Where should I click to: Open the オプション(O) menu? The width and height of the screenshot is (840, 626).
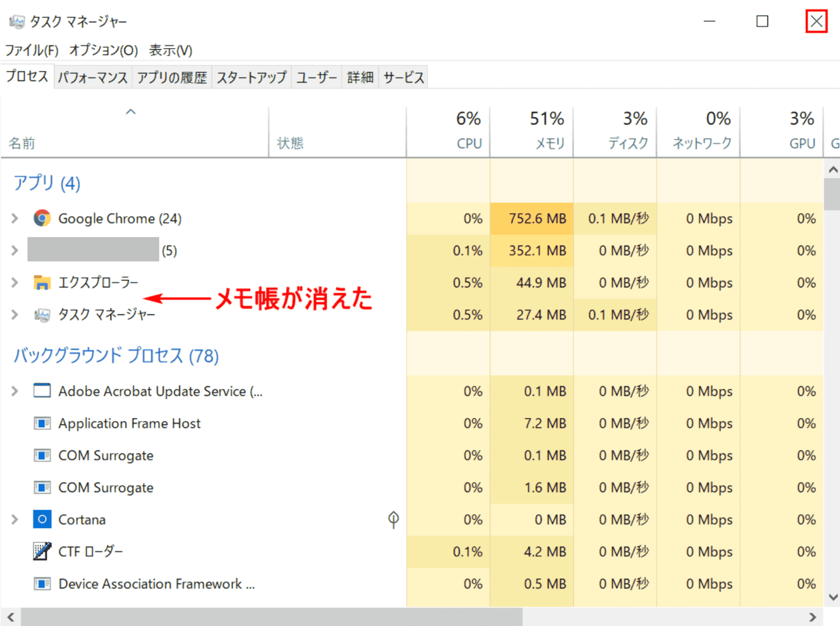coord(104,50)
